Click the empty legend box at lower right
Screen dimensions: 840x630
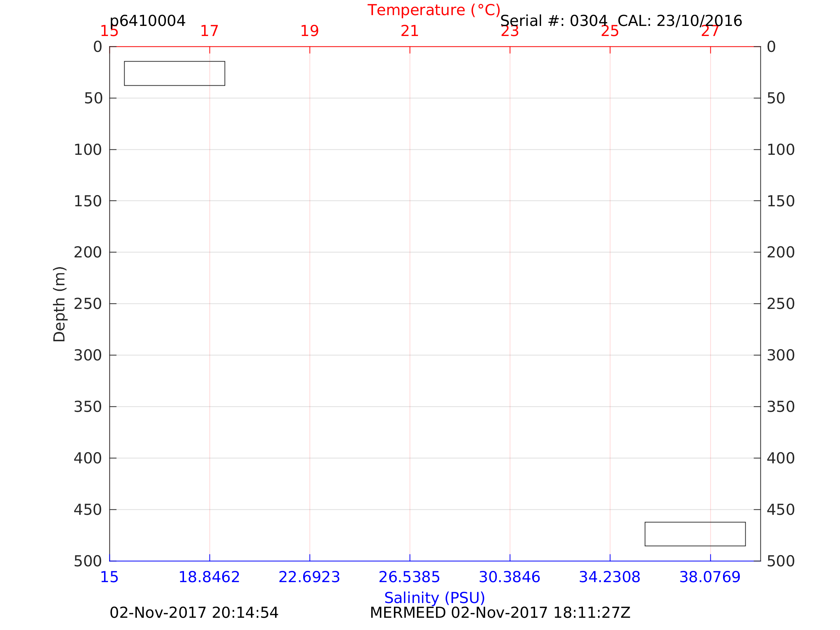(x=695, y=534)
